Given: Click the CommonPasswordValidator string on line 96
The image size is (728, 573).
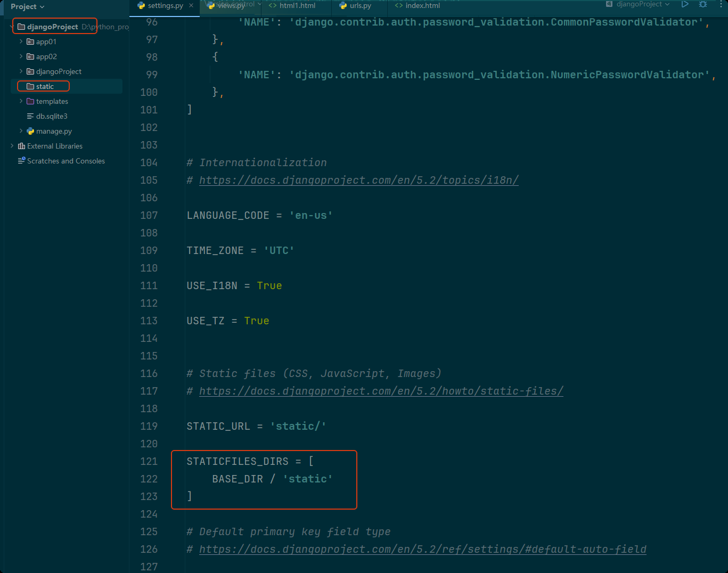Looking at the screenshot, I should 496,22.
